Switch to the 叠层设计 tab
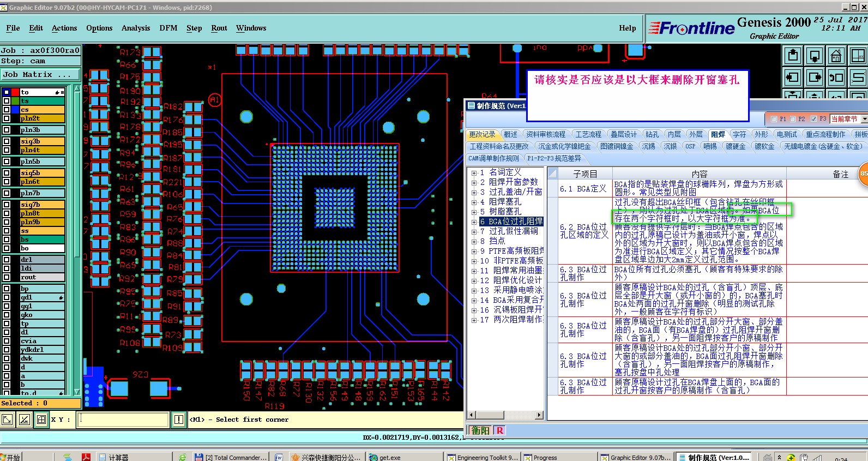 623,134
